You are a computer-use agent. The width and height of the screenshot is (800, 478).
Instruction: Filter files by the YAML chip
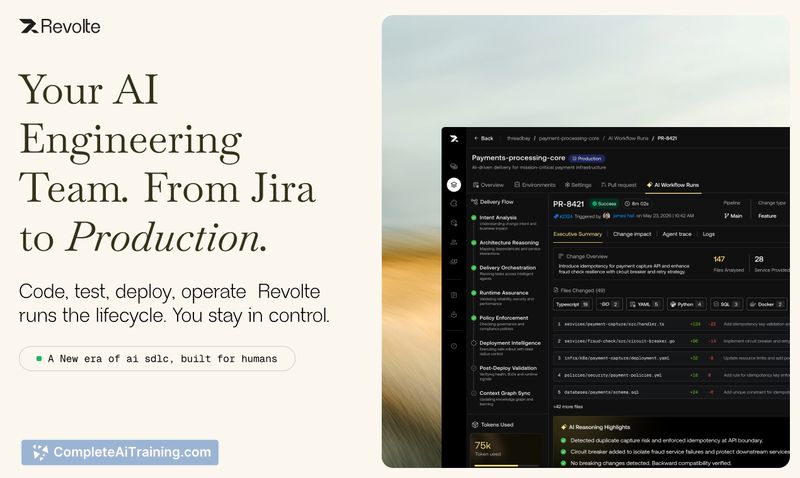pyautogui.click(x=644, y=304)
